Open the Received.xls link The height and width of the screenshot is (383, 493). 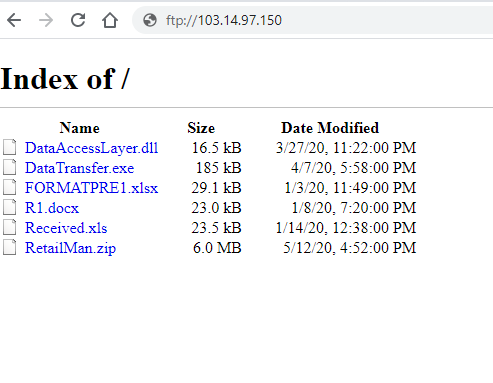pos(66,228)
